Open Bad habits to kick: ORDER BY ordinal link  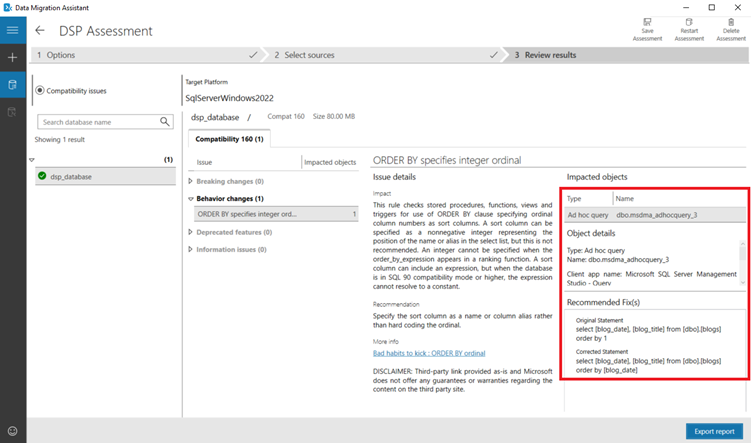pos(429,353)
